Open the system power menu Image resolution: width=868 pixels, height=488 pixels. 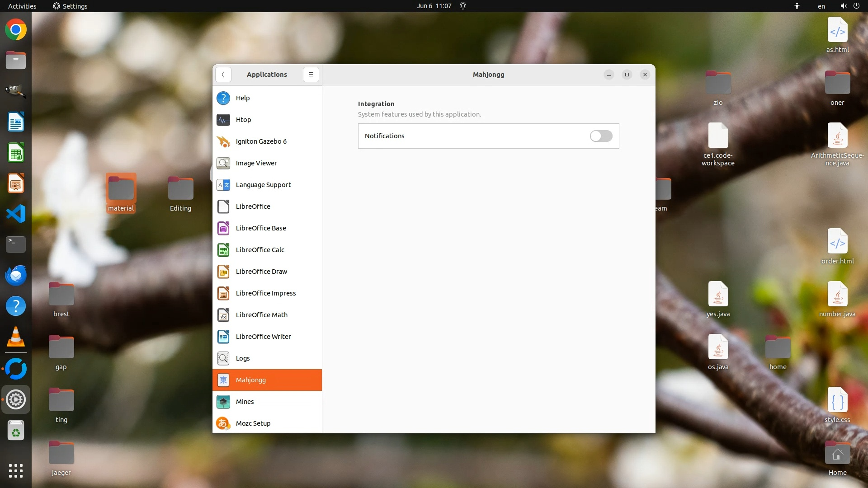point(856,6)
